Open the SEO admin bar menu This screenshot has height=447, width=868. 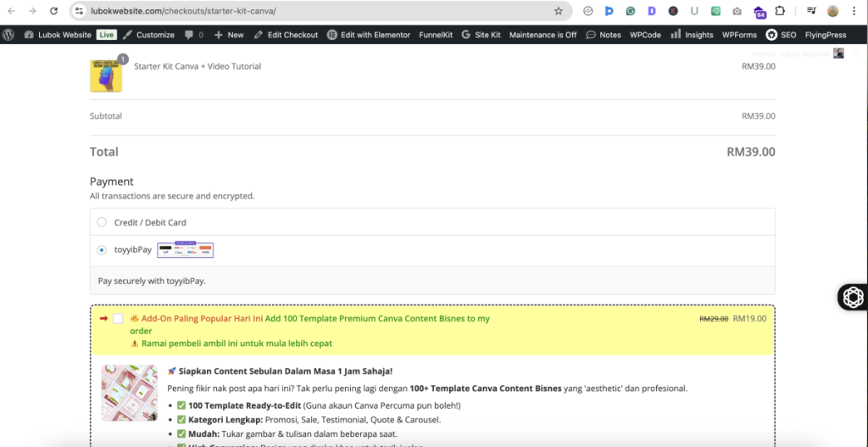click(781, 35)
